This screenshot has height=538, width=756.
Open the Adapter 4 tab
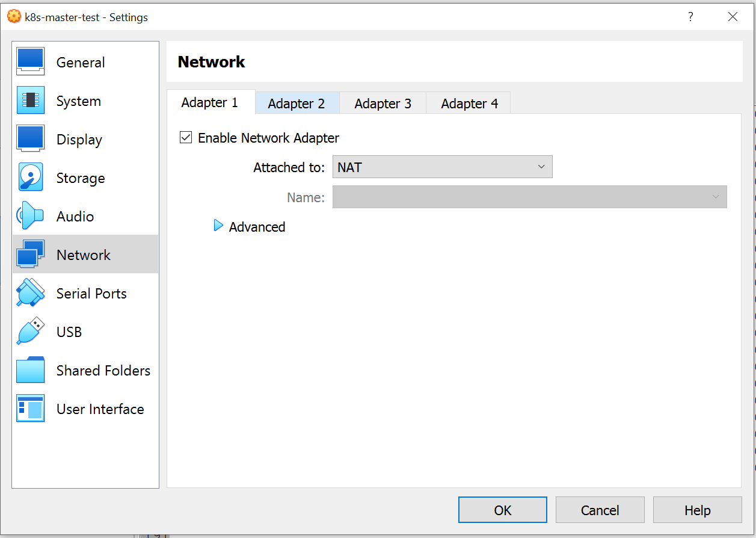469,104
